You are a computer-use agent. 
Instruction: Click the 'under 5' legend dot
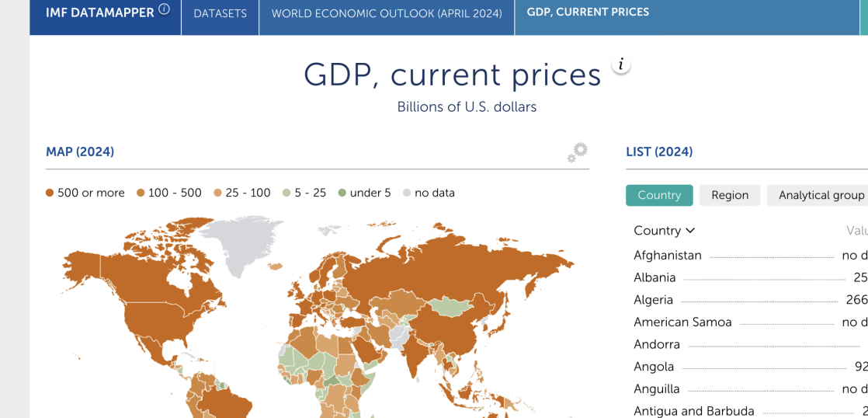[x=342, y=193]
